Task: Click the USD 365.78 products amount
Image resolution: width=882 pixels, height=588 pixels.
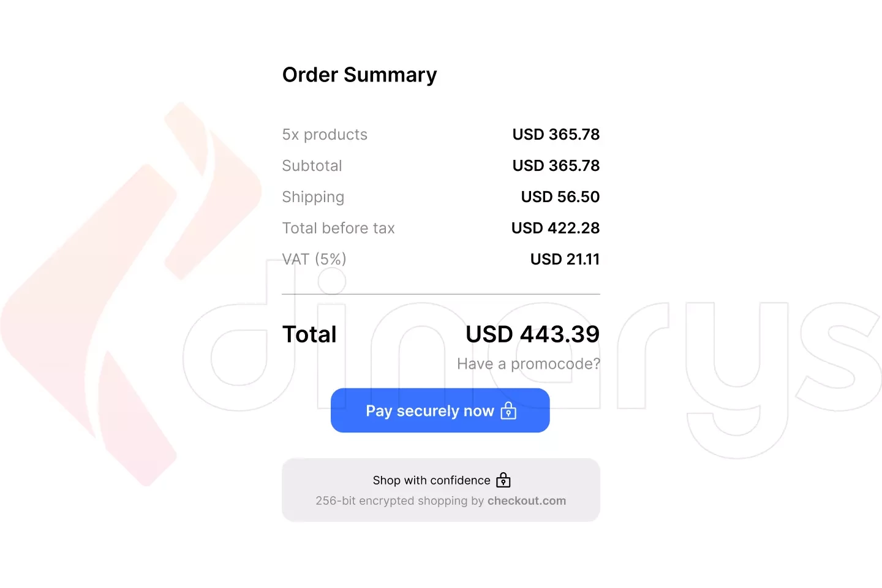Action: pyautogui.click(x=556, y=134)
